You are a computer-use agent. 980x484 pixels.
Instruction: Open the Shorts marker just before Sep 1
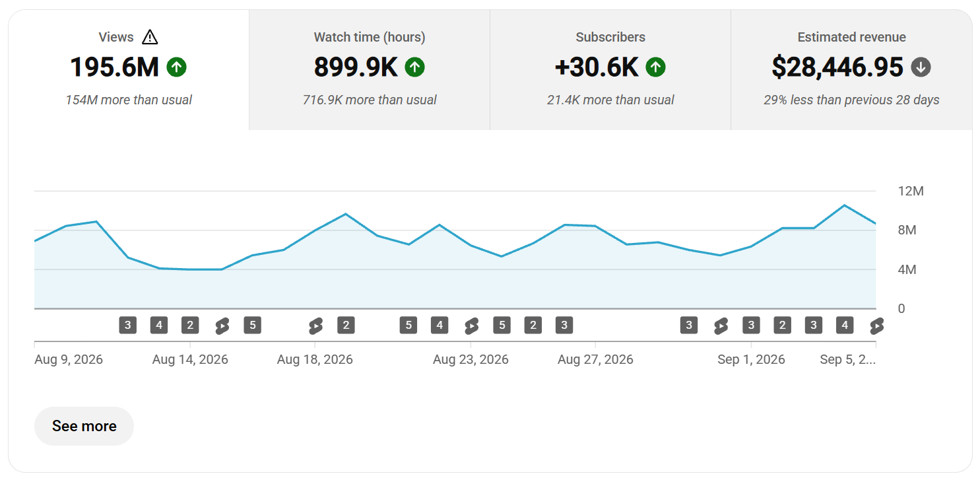pyautogui.click(x=721, y=326)
